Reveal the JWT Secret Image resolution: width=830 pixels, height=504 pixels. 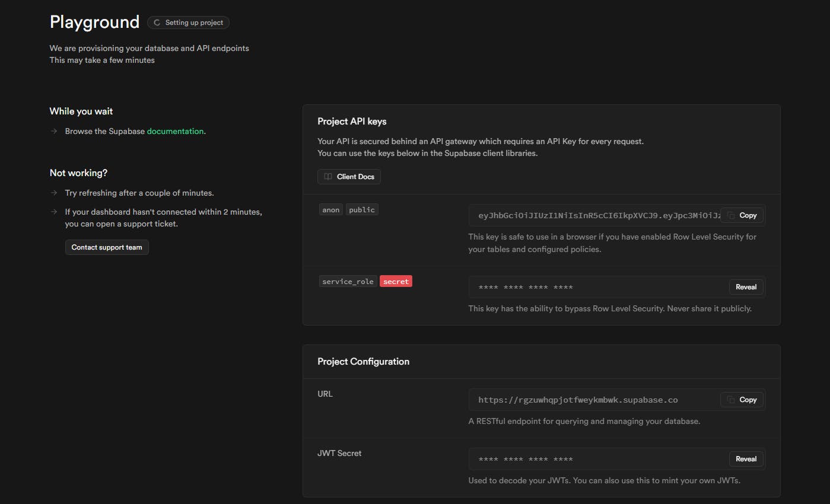click(746, 459)
